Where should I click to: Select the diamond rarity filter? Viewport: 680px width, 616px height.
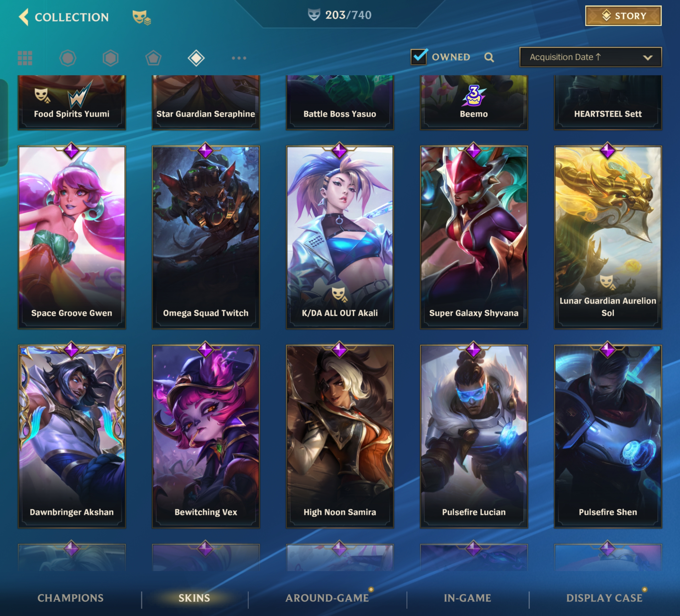coord(196,58)
